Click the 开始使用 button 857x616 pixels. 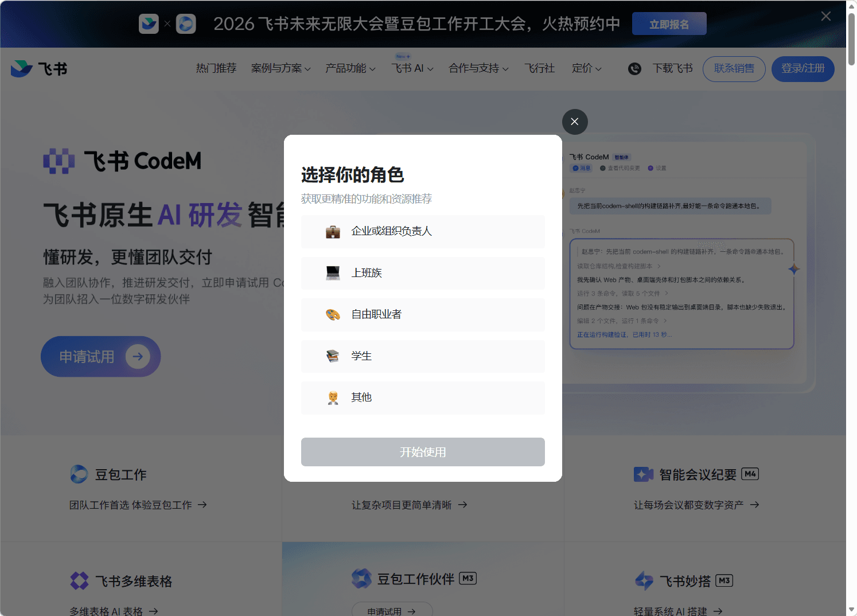tap(423, 452)
